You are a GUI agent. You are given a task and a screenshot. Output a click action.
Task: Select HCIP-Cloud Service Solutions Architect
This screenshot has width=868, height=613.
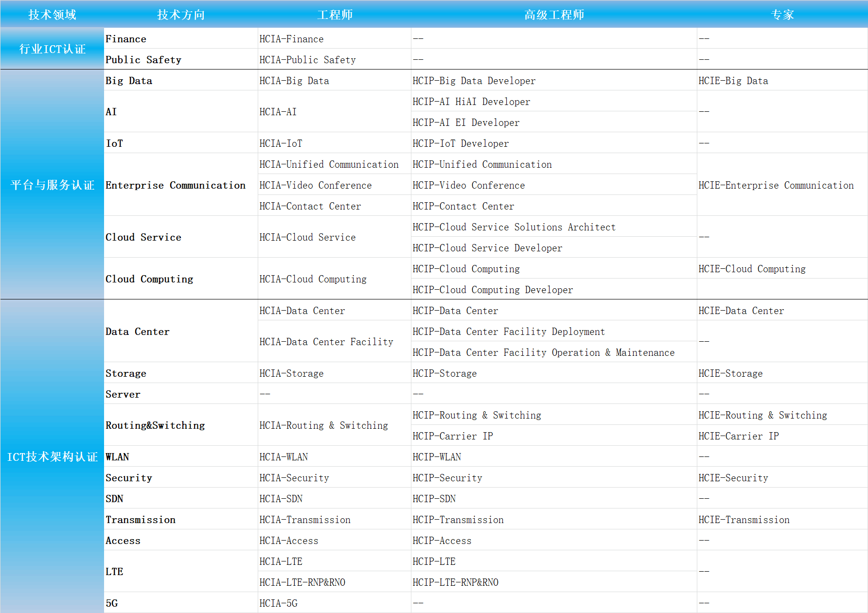point(514,227)
